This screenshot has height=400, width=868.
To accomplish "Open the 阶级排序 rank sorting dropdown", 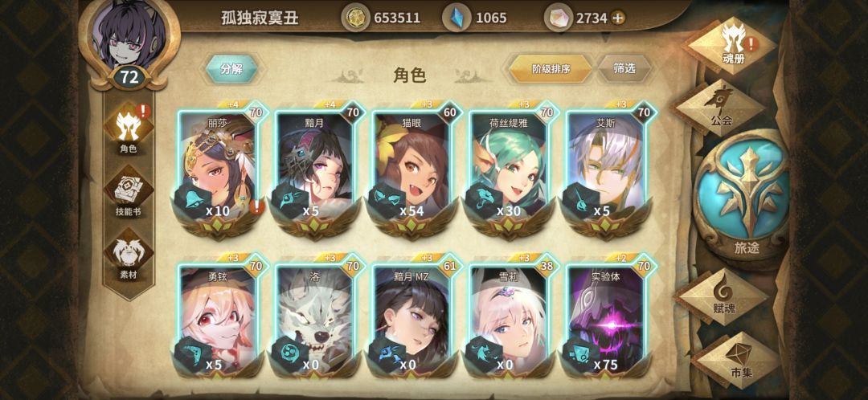I will [x=551, y=68].
